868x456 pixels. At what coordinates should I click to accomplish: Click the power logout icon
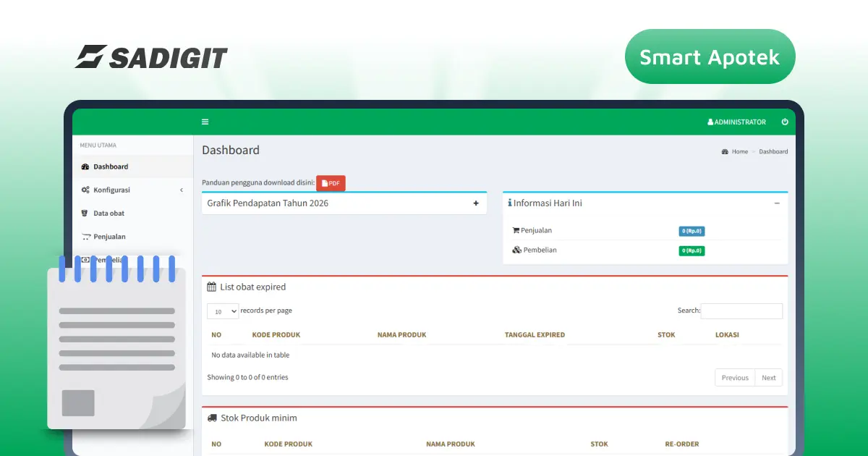pos(785,122)
